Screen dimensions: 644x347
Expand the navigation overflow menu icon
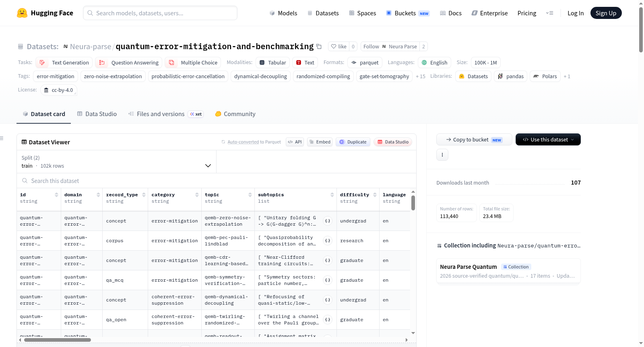(x=549, y=13)
